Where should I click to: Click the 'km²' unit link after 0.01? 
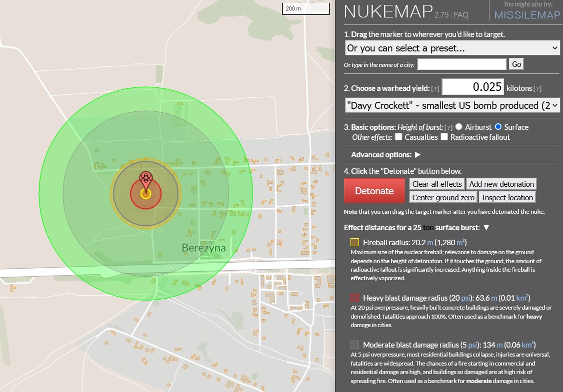522,298
